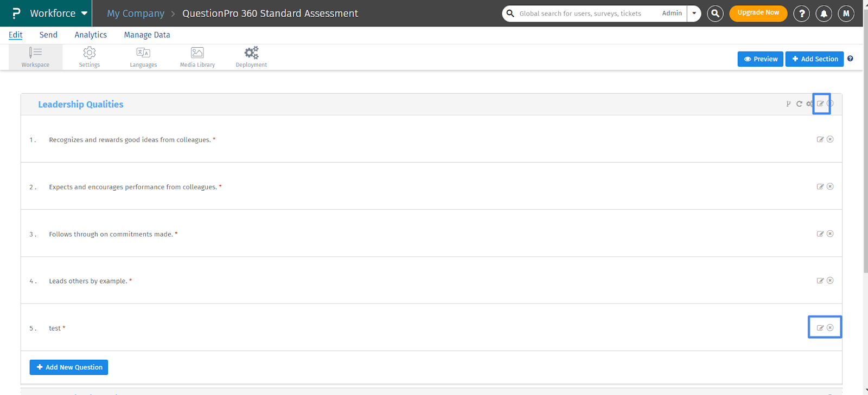
Task: Open the Languages translation icon
Action: (x=143, y=56)
